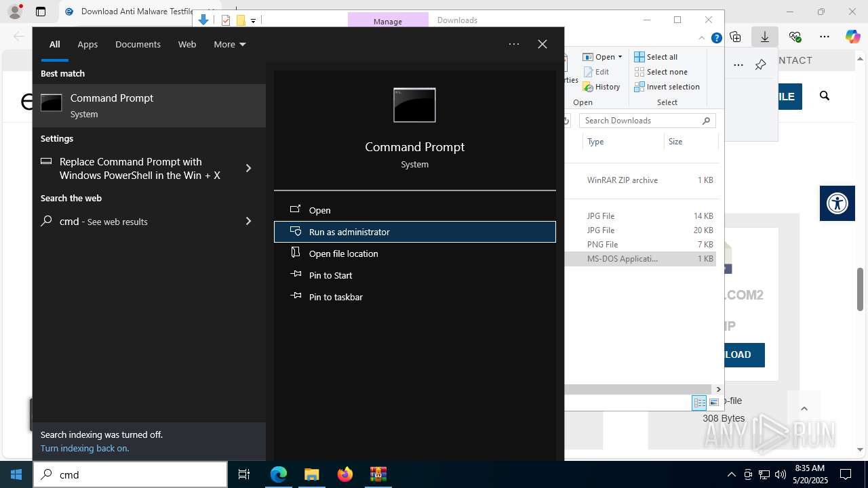
Task: Select Pin to Start
Action: tap(414, 275)
